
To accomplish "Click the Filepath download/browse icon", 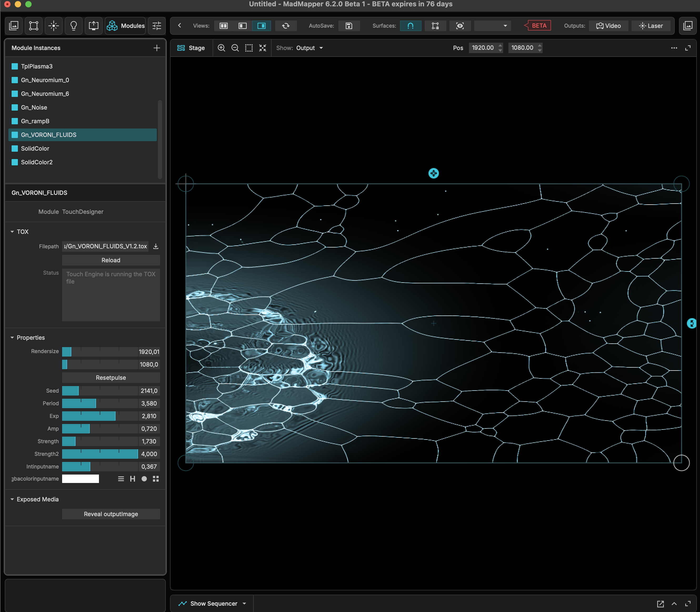I will [x=156, y=246].
